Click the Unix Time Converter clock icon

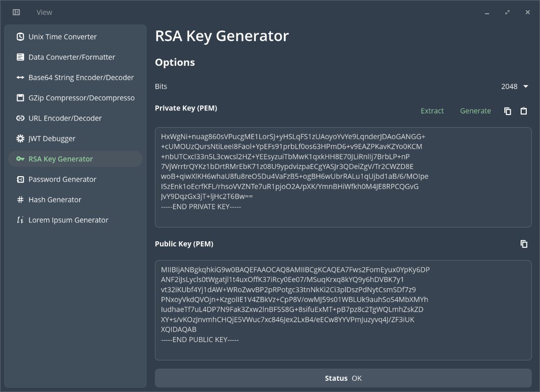[x=20, y=37]
